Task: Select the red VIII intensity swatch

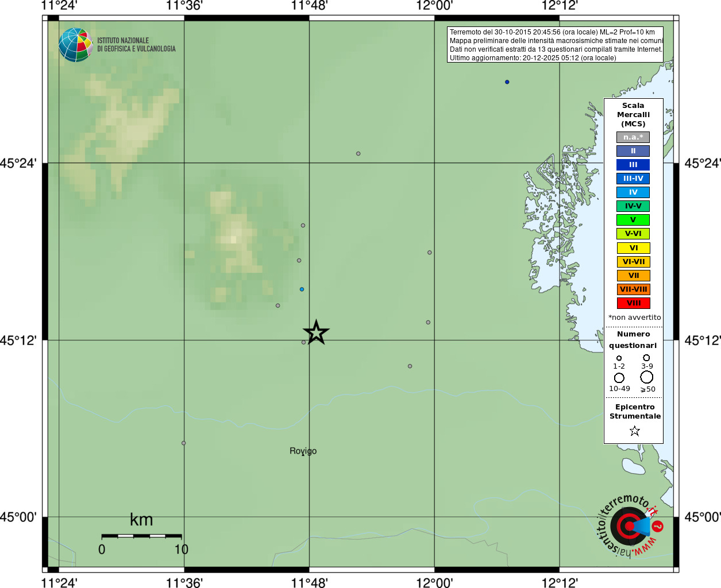Action: tap(633, 303)
